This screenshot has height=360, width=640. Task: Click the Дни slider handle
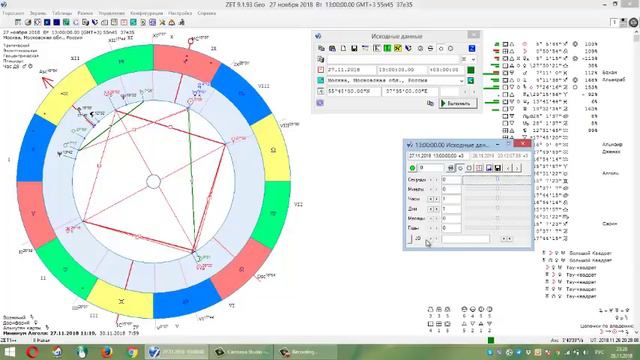pos(497,209)
